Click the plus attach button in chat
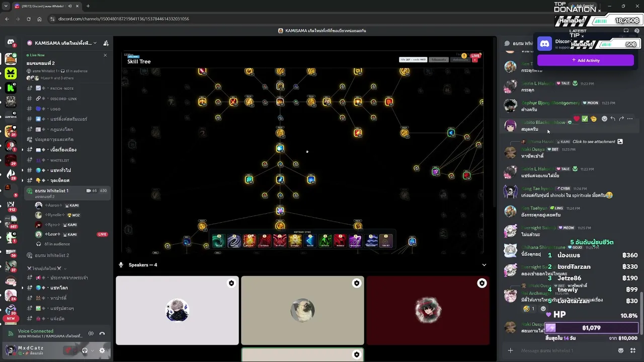 [x=510, y=350]
